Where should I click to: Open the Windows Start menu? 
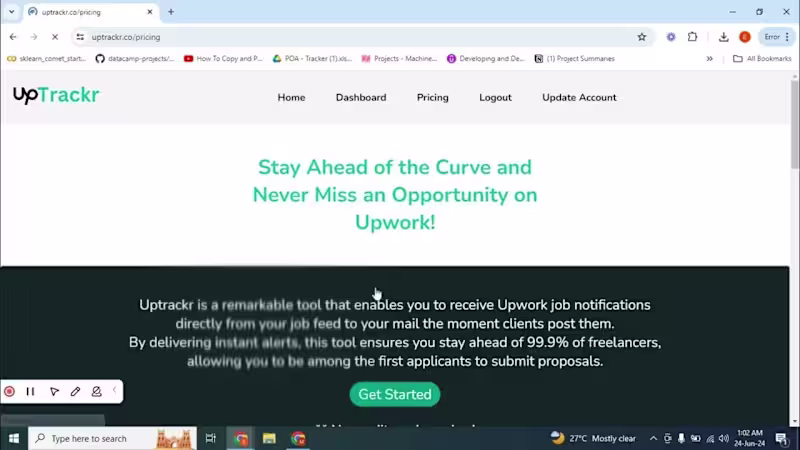(x=14, y=438)
